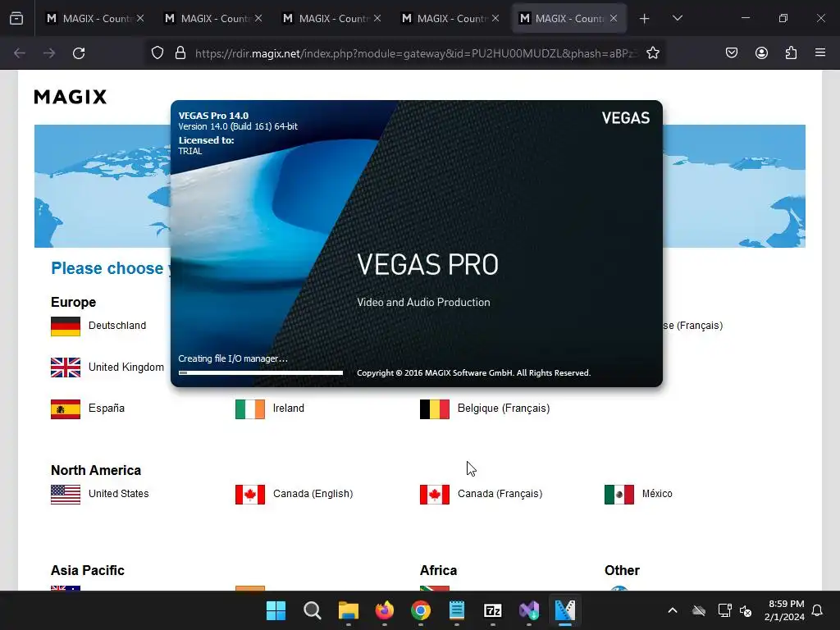Click Canada (English) maple leaf flag
Viewport: 840px width, 630px height.
click(x=249, y=495)
